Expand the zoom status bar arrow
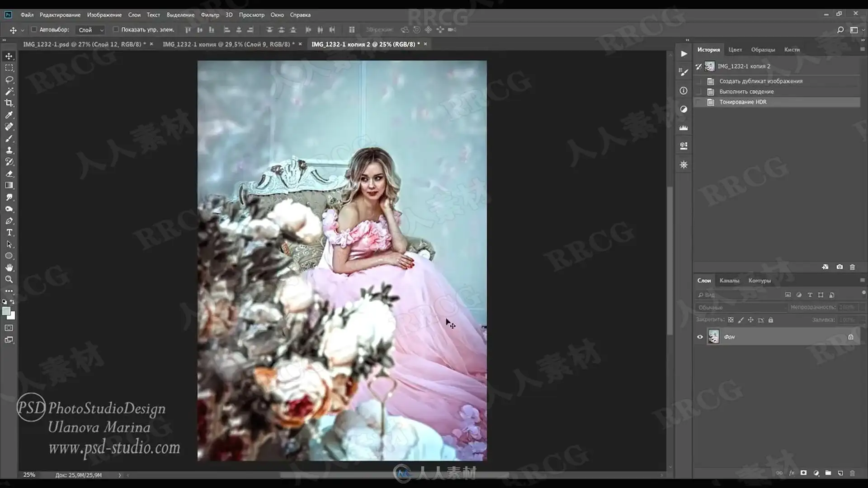Viewport: 868px width, 488px height. click(120, 475)
